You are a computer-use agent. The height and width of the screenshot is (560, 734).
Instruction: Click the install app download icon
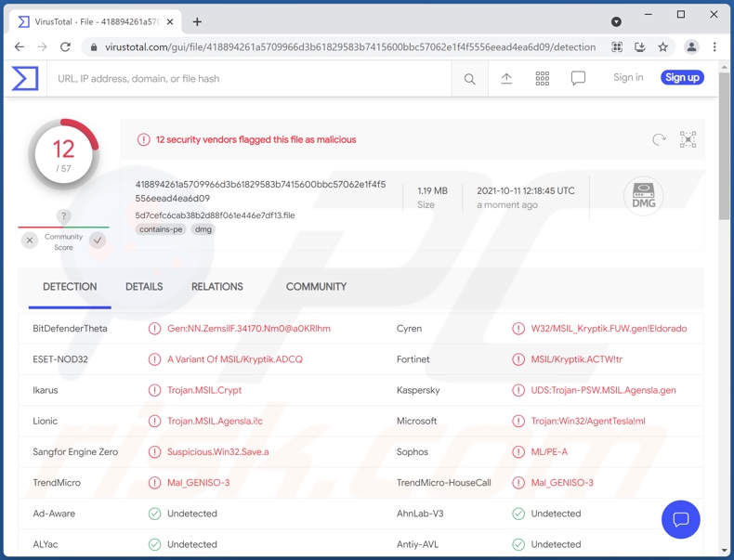pos(640,46)
